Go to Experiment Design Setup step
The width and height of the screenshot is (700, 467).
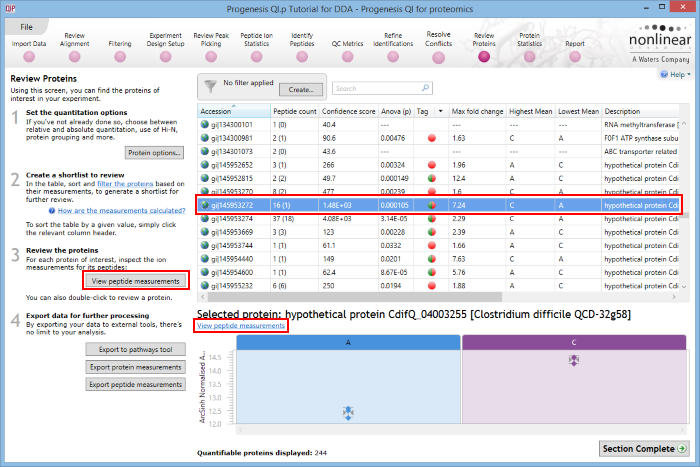point(166,57)
